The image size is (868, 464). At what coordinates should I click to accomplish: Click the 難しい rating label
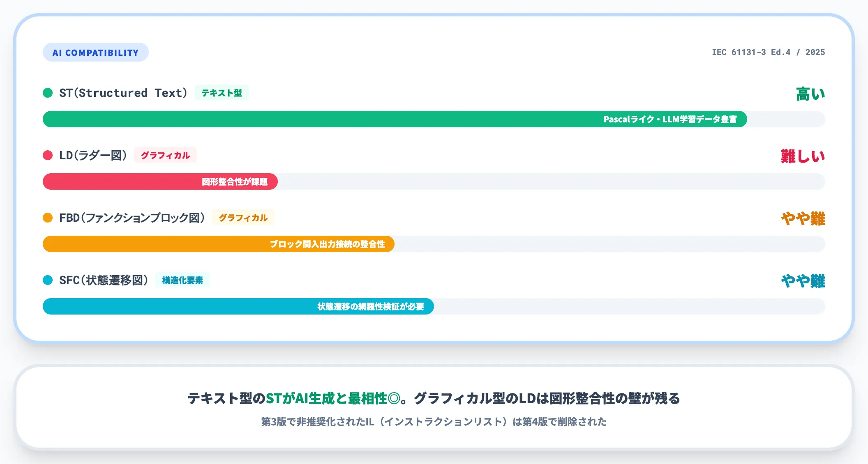click(803, 156)
